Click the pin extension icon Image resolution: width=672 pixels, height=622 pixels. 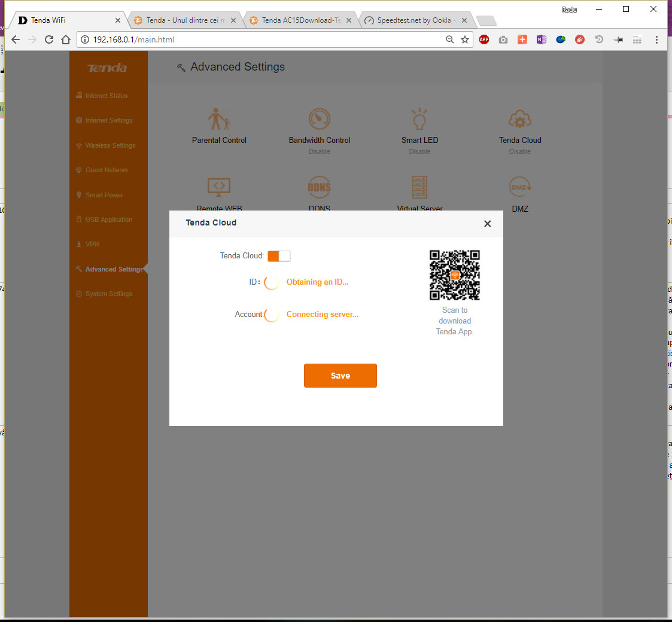(x=618, y=40)
